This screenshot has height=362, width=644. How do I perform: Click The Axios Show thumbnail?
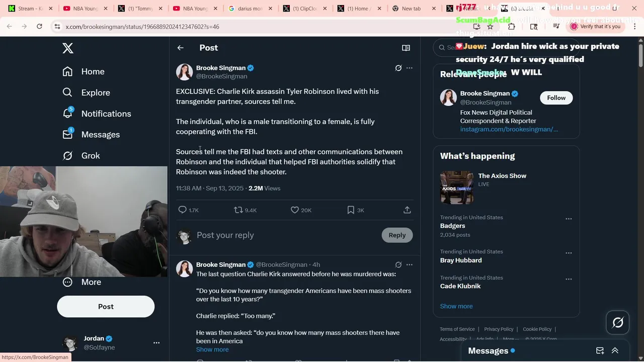(x=457, y=188)
